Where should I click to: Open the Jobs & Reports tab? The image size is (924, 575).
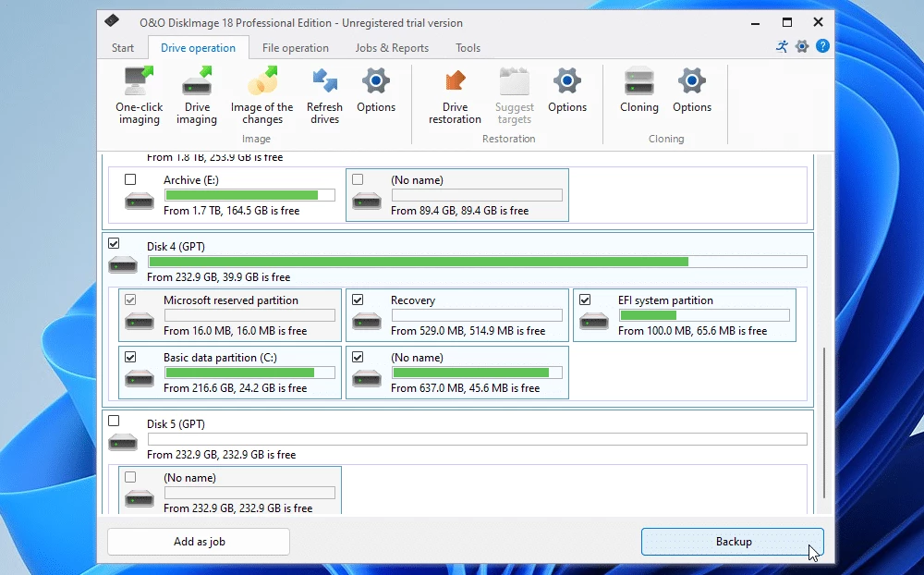point(392,48)
